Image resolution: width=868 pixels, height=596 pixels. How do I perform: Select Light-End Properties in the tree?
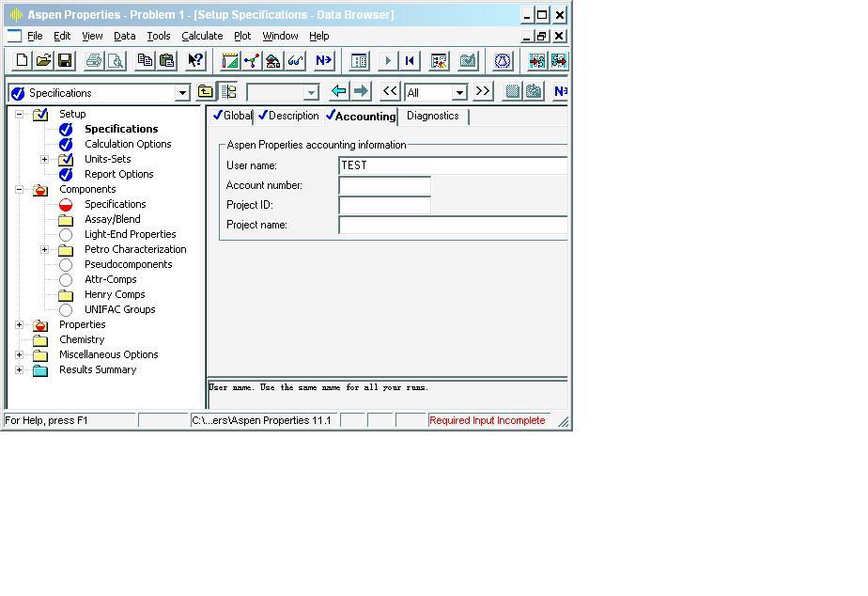(130, 234)
